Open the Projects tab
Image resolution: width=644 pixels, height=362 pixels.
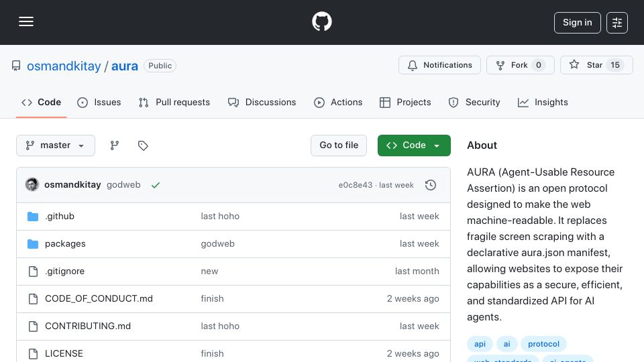[x=405, y=102]
